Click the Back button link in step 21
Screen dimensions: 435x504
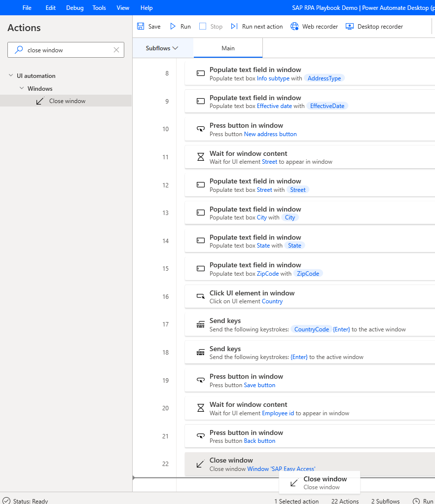click(259, 441)
